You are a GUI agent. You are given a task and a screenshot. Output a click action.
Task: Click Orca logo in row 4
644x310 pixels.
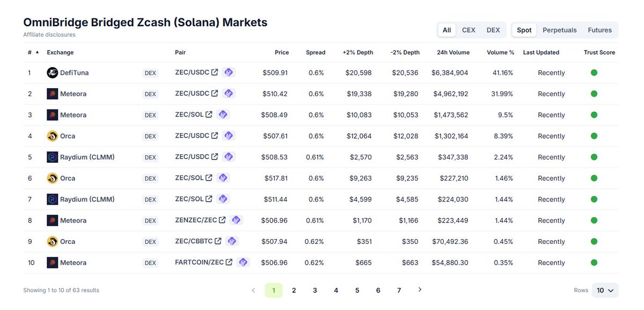coord(52,136)
